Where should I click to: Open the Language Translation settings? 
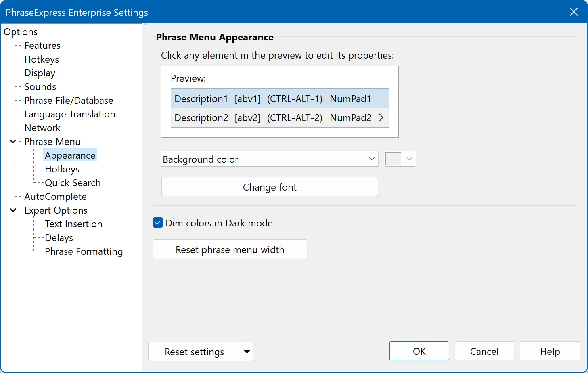69,114
